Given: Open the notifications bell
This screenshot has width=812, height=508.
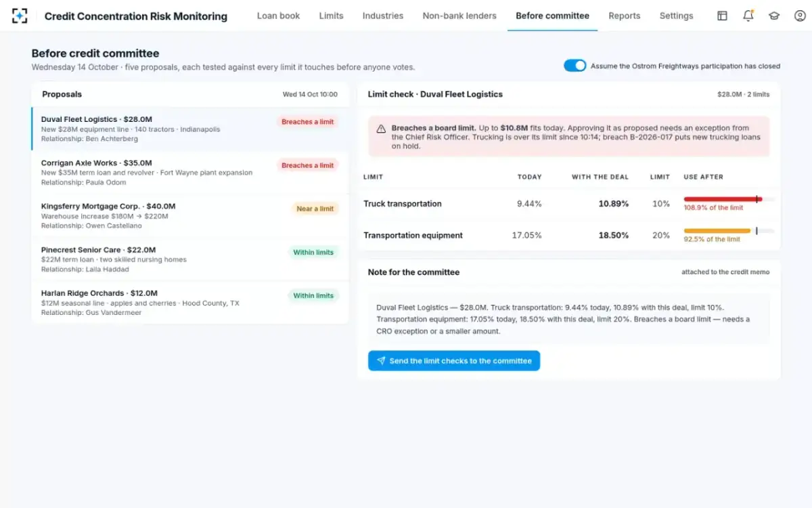Looking at the screenshot, I should coord(748,16).
